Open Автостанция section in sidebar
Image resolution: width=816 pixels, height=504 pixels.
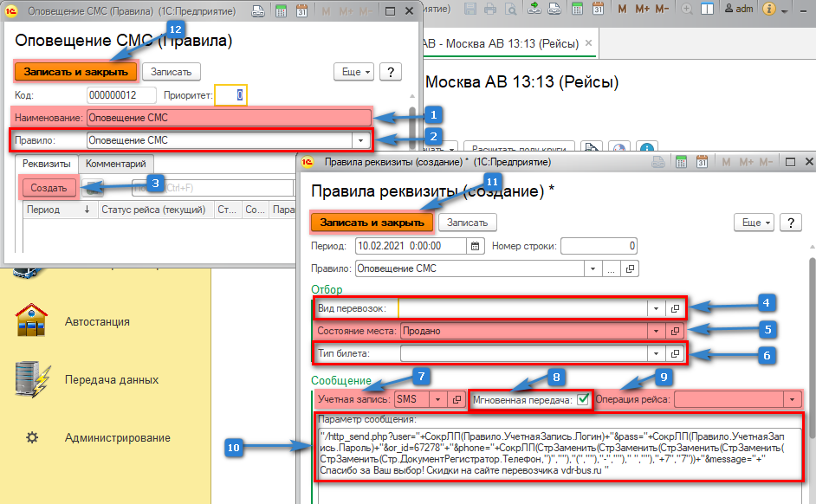point(97,321)
